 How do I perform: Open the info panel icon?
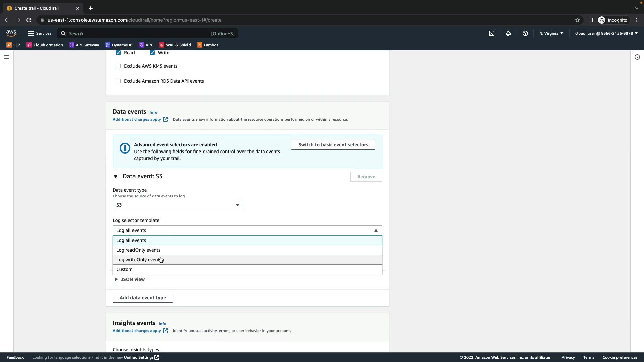[637, 57]
